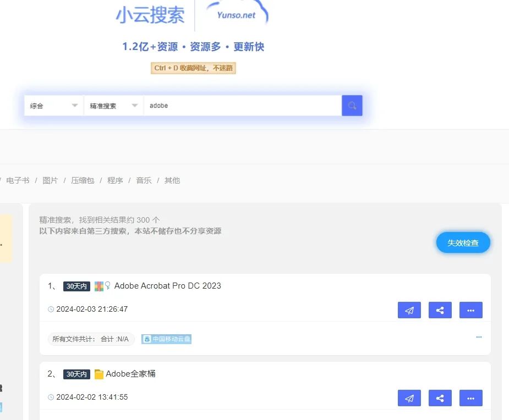This screenshot has height=420, width=509.
Task: Click the search field containing adobe
Action: tap(243, 106)
